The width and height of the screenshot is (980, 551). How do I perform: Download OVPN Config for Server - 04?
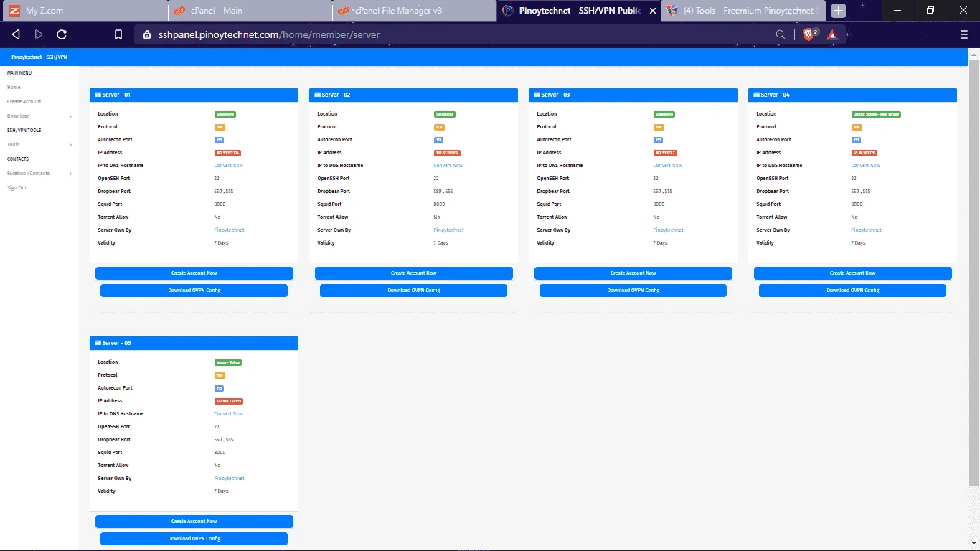852,291
